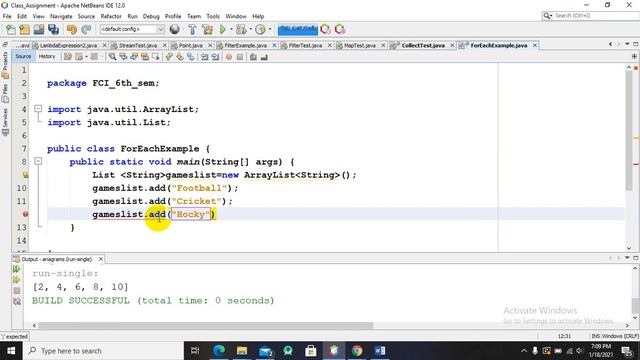Open Microsoft Word from taskbar
Screen dimensions: 640x360
coord(380,351)
